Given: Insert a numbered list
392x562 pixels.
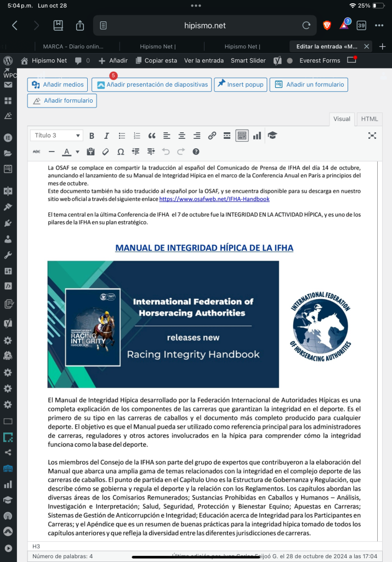Looking at the screenshot, I should pyautogui.click(x=137, y=136).
